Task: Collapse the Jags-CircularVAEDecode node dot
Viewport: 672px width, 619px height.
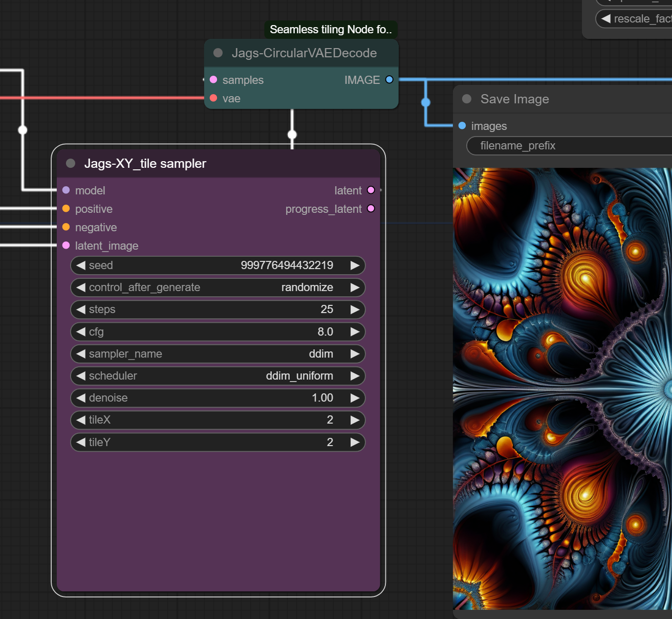Action: click(x=218, y=53)
